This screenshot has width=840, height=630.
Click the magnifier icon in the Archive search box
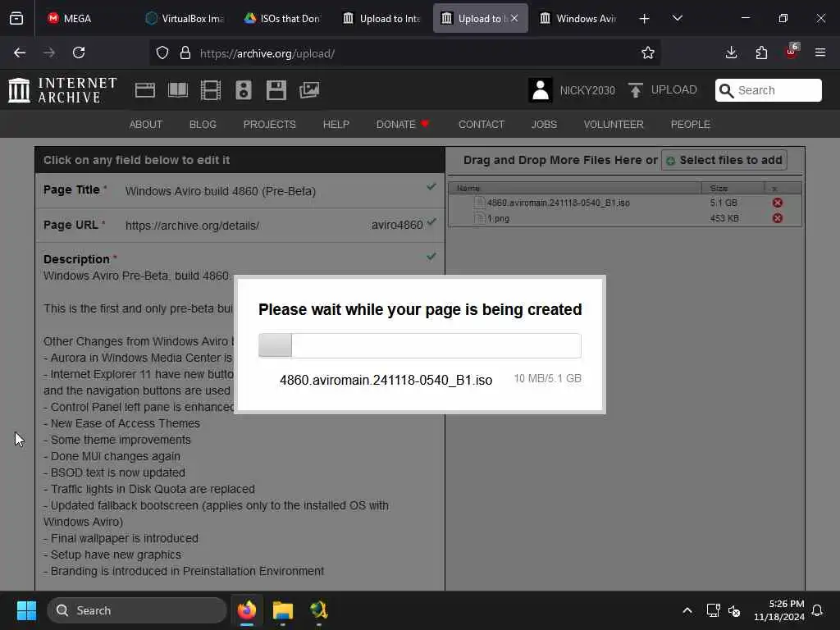point(726,90)
